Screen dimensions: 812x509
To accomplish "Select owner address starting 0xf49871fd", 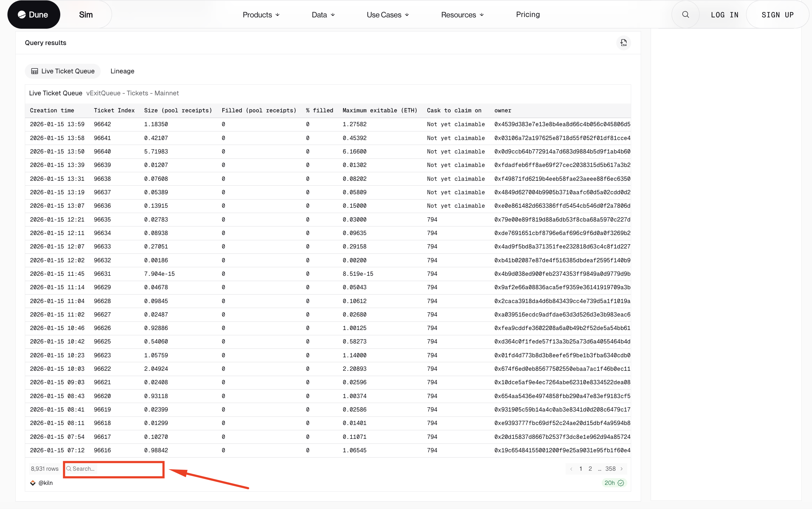I will coord(562,179).
